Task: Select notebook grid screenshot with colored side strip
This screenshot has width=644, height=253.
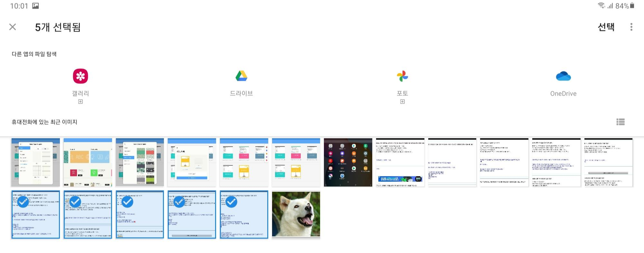Action: tap(244, 162)
